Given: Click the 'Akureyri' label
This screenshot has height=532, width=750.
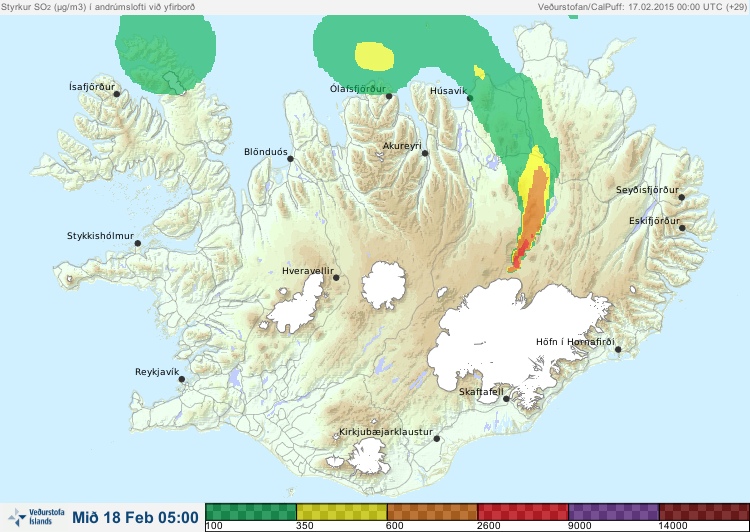Looking at the screenshot, I should (x=402, y=146).
